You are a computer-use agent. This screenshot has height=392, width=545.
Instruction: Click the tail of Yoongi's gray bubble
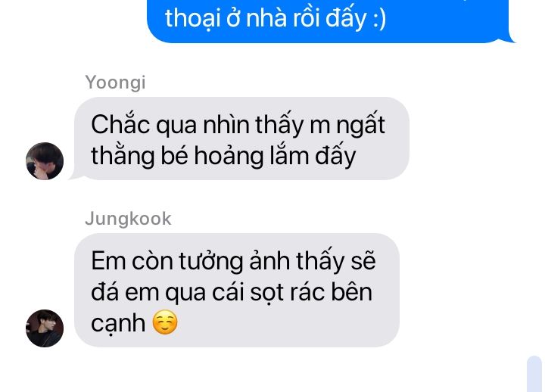pos(76,176)
